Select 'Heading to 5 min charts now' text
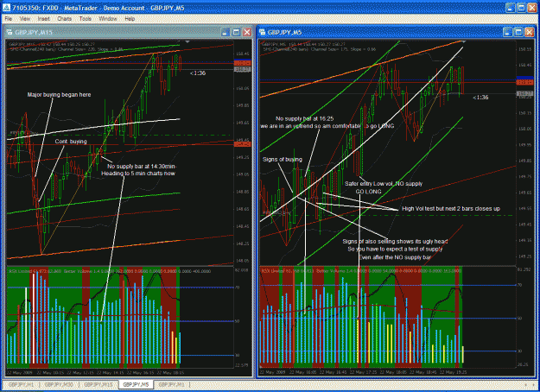Viewport: 540px width, 392px height. click(137, 174)
